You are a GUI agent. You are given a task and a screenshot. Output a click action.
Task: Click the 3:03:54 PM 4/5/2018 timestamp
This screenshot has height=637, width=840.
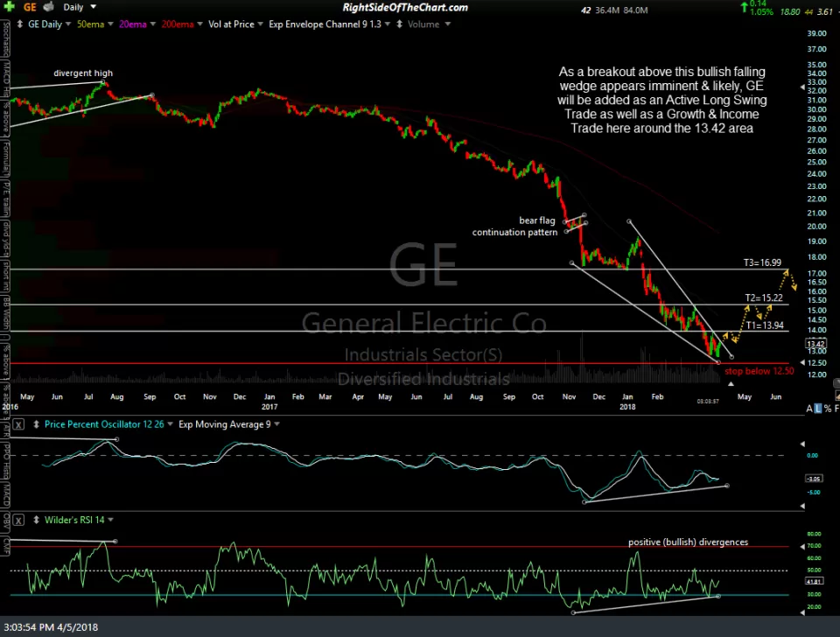pos(51,626)
